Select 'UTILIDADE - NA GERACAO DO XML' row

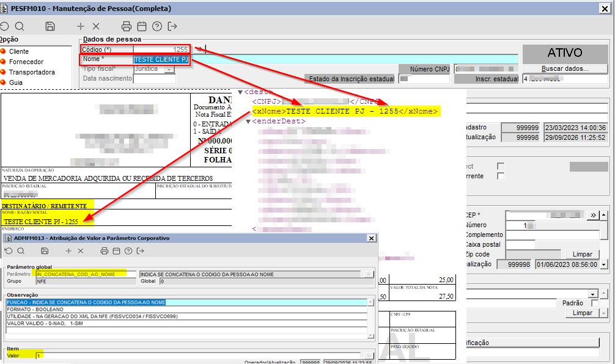[x=186, y=316]
